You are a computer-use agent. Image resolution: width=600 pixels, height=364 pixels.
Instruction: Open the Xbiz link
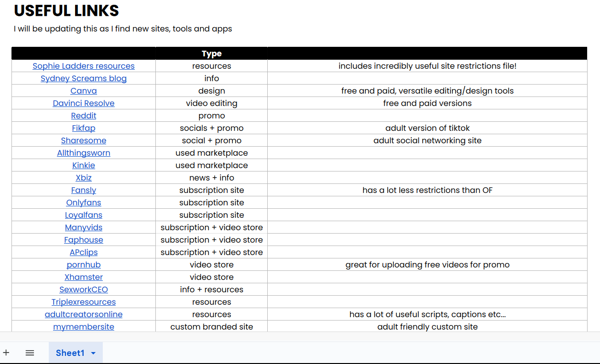84,178
